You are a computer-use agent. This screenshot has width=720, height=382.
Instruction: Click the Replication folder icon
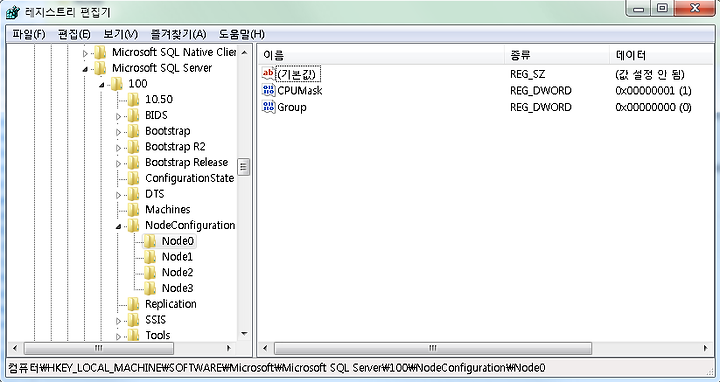point(133,303)
